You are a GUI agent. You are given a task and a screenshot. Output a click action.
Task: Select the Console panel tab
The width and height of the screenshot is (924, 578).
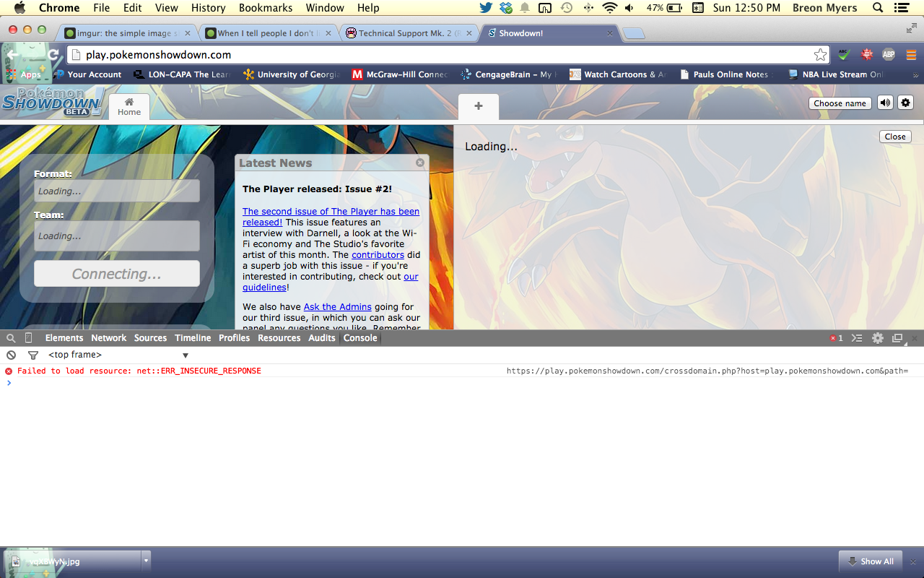360,338
